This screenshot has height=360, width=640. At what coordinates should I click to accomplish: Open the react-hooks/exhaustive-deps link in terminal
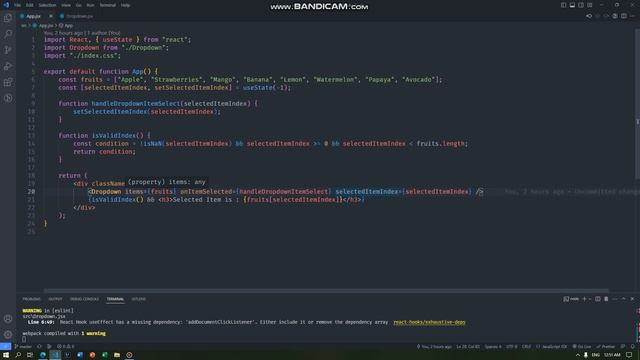coord(429,322)
